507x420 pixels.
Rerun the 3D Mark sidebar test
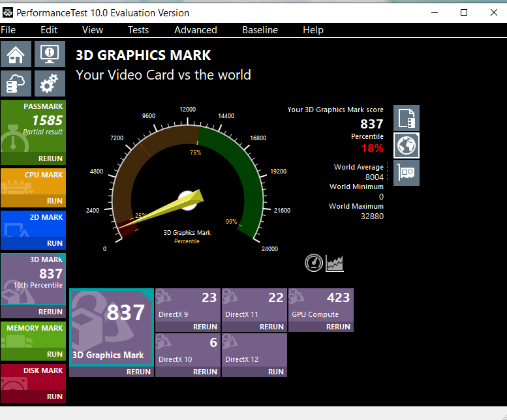click(33, 312)
